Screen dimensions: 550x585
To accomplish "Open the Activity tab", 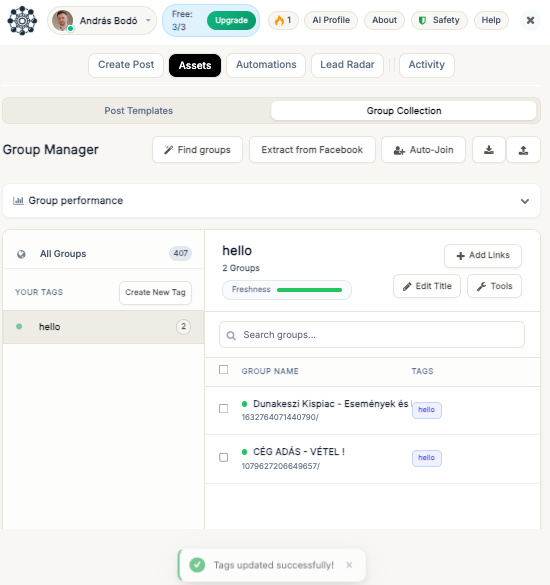I will pos(426,65).
